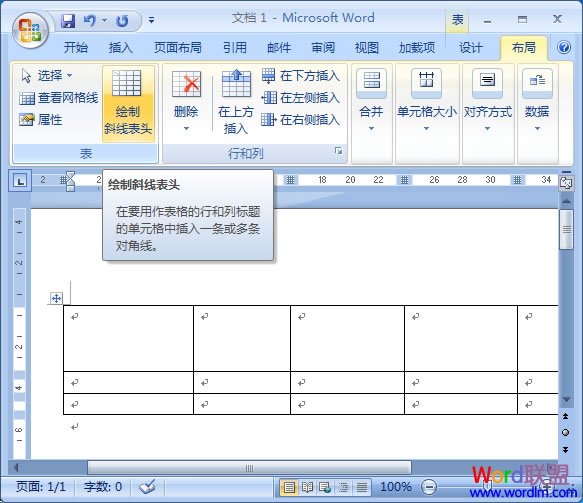
Task: Click the 属性 table properties button
Action: (41, 120)
